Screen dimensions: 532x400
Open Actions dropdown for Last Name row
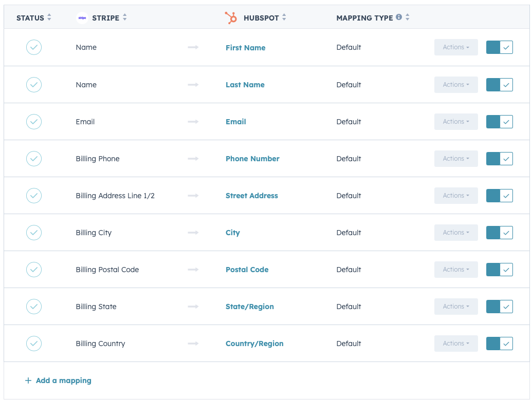[456, 85]
